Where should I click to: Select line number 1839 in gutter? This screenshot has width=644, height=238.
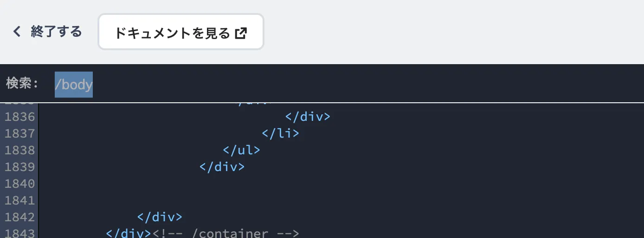point(19,167)
